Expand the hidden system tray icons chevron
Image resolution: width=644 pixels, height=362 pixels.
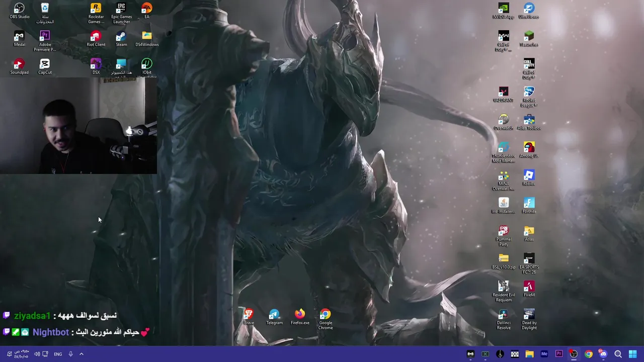pyautogui.click(x=81, y=354)
